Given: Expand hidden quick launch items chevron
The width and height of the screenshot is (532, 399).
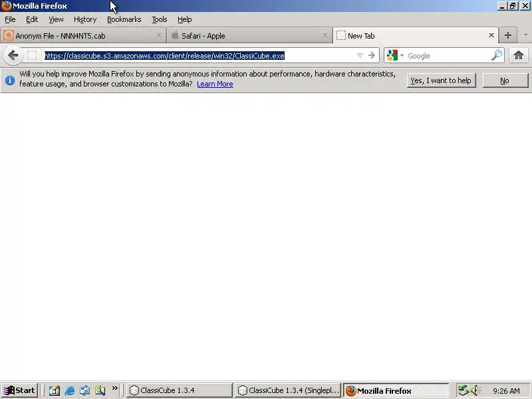Looking at the screenshot, I should pos(114,388).
